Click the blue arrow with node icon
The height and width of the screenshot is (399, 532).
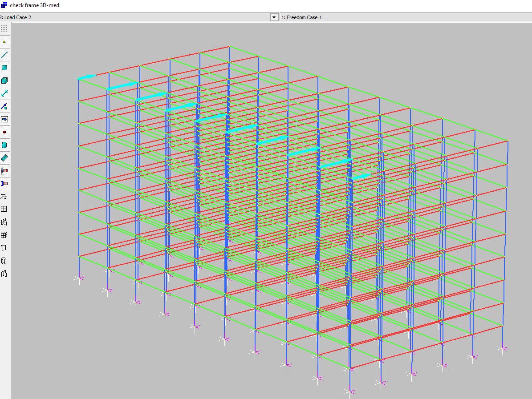pyautogui.click(x=4, y=106)
